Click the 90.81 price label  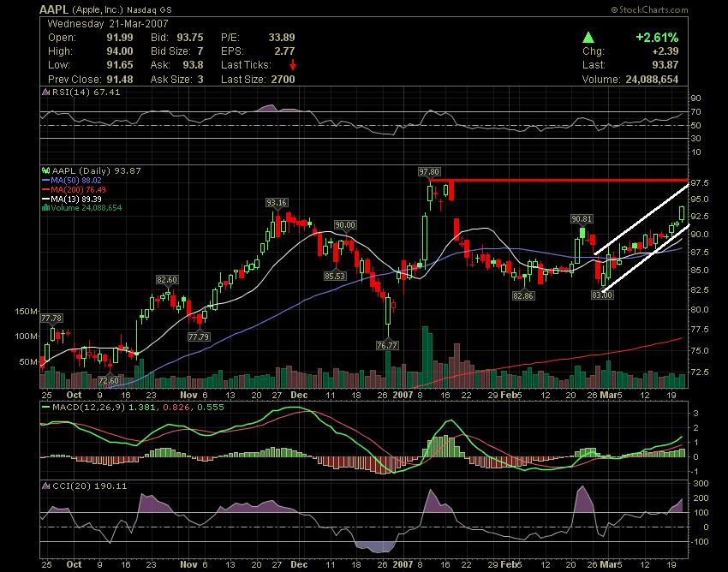(582, 219)
